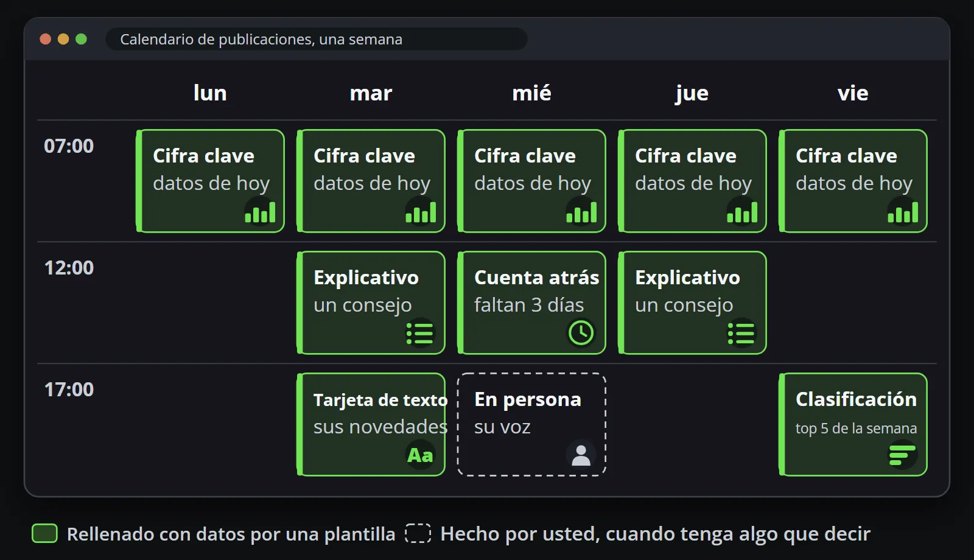The width and height of the screenshot is (974, 560).
Task: Select the lun column header
Action: [x=210, y=93]
